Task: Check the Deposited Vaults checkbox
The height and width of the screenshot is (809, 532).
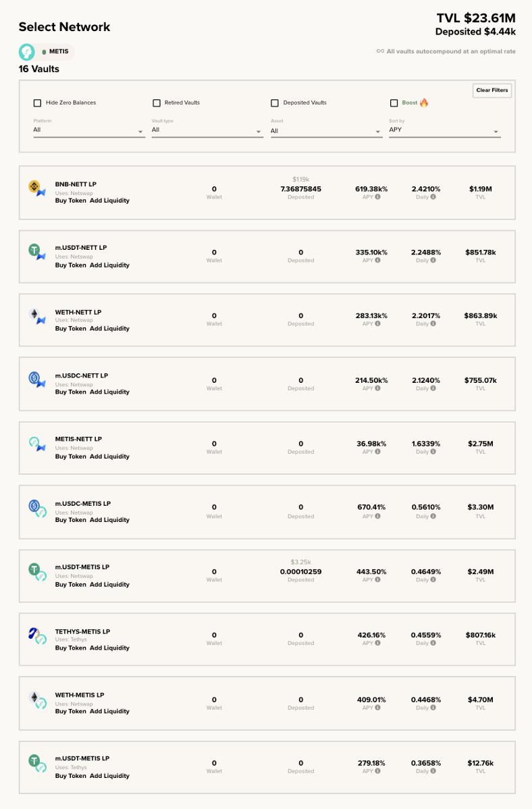Action: coord(275,103)
